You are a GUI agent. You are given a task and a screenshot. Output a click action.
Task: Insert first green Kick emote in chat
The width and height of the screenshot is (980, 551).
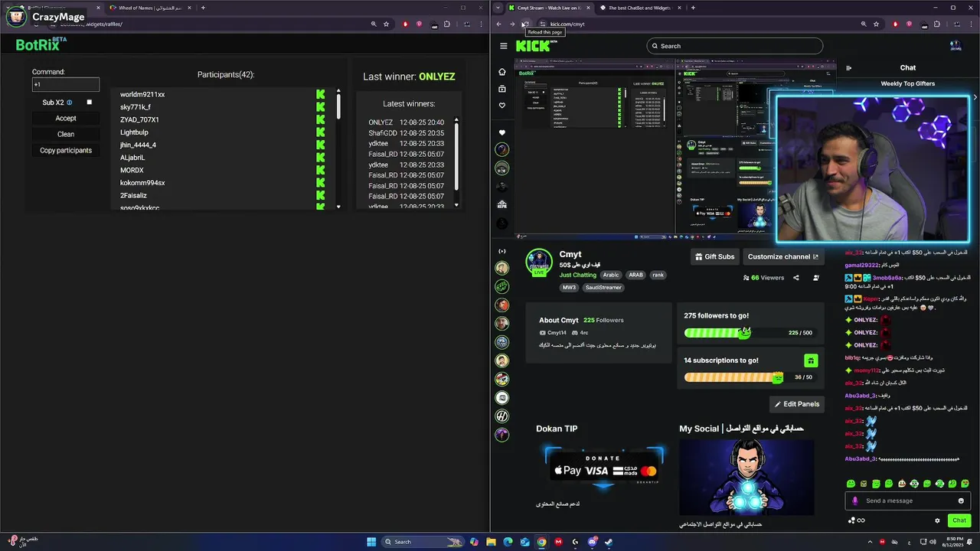pyautogui.click(x=851, y=484)
